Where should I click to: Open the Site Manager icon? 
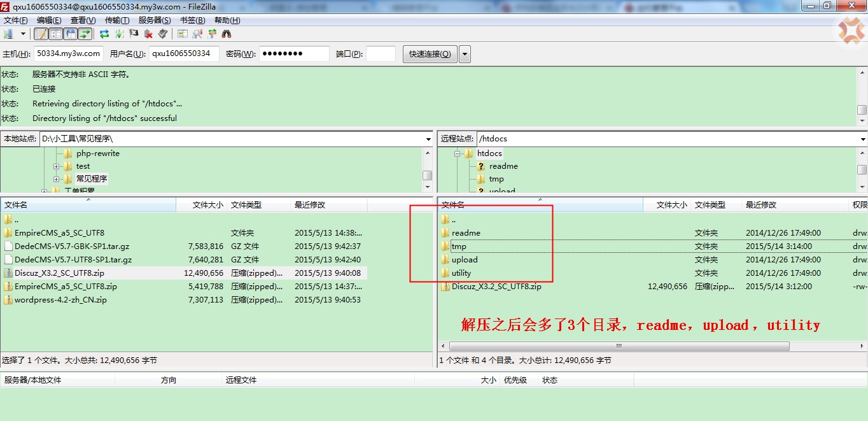click(x=9, y=34)
